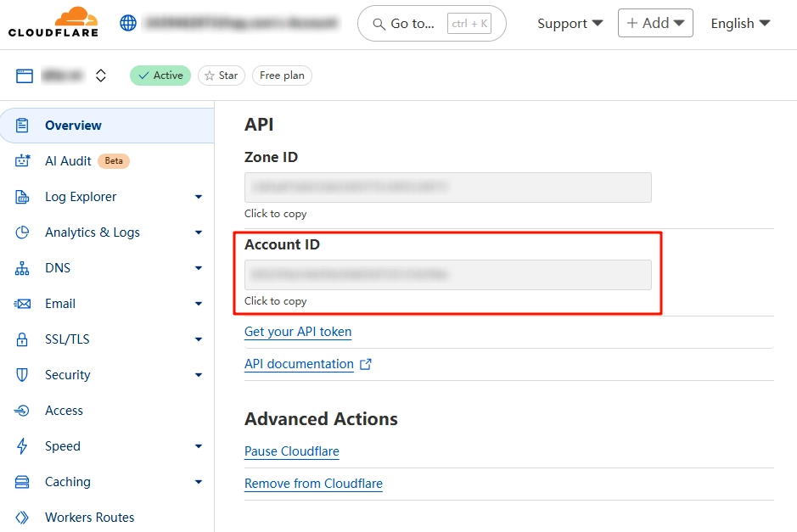This screenshot has height=532, width=797.
Task: Click the Speed lightning bolt icon
Action: pos(23,446)
